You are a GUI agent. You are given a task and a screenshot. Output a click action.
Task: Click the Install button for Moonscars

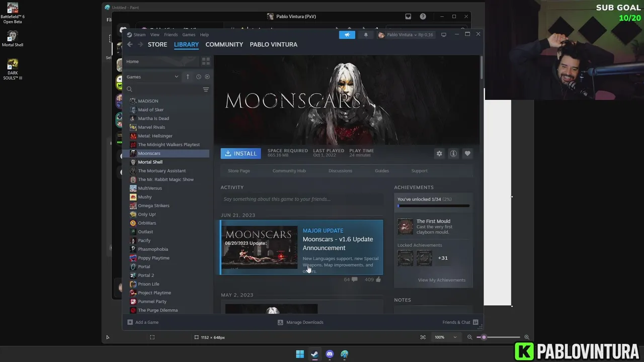240,153
